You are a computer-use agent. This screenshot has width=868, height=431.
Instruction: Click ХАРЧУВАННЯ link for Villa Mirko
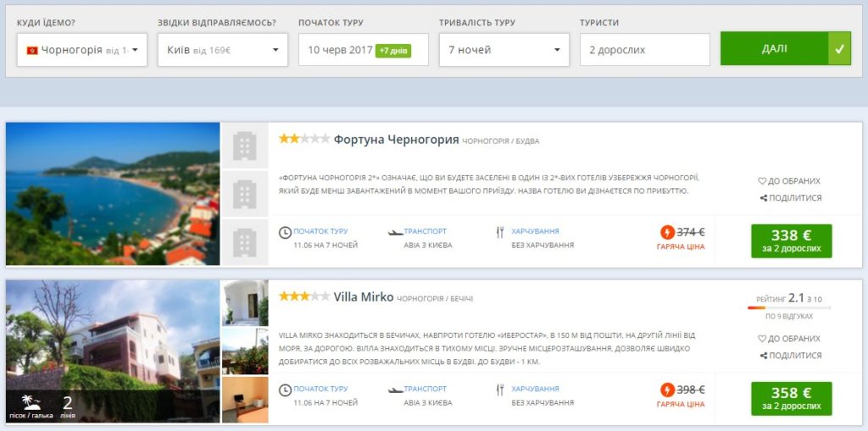pos(535,389)
